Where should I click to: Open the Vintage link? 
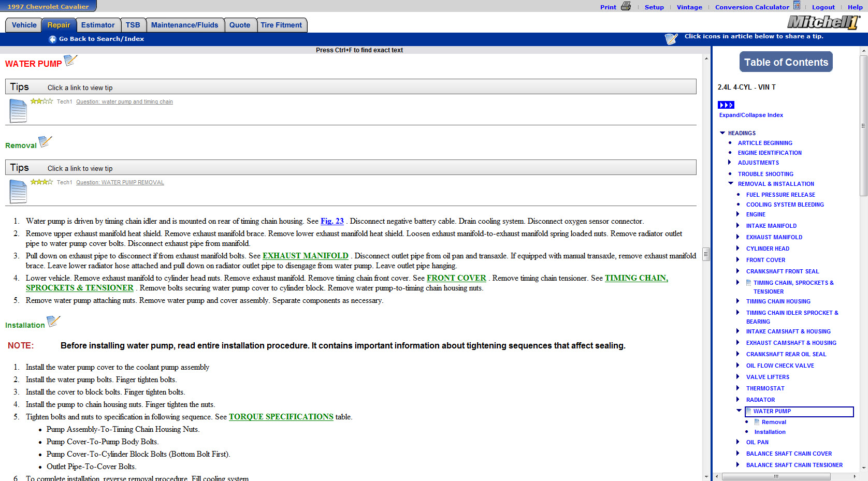pos(689,7)
